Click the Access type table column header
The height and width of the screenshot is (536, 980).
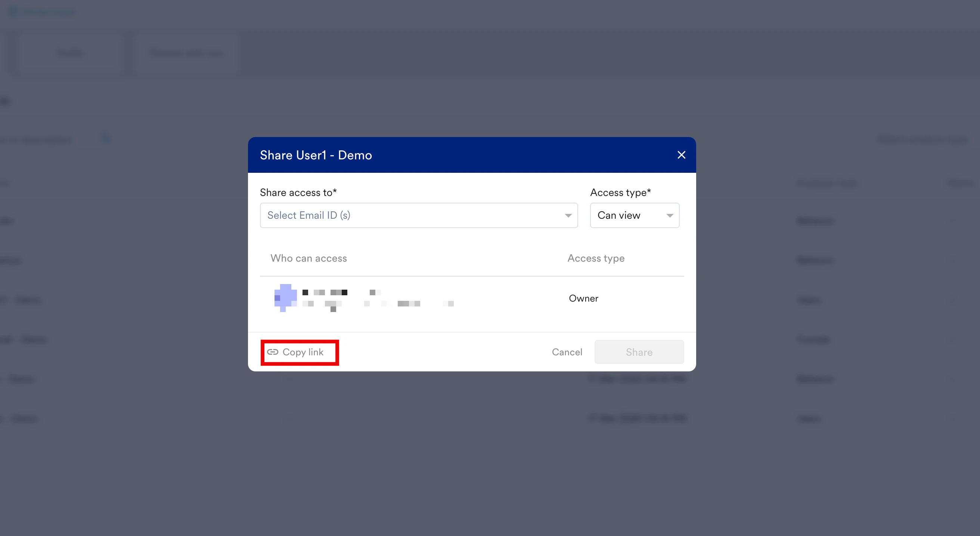pyautogui.click(x=596, y=259)
